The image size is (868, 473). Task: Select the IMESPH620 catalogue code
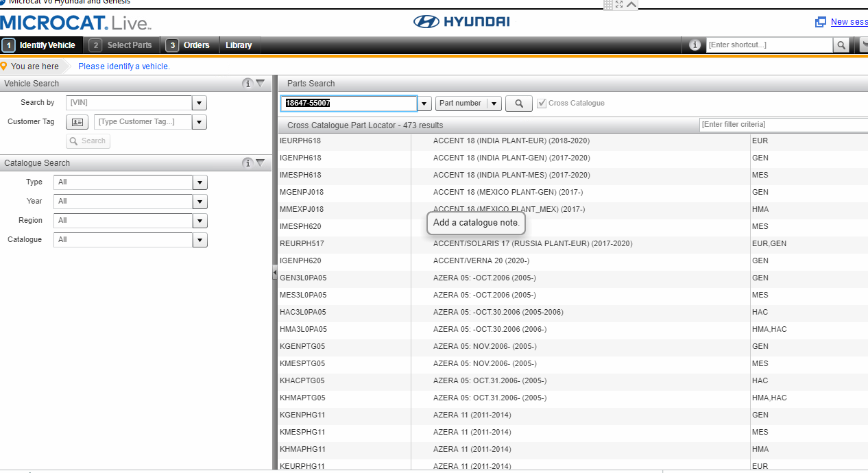[300, 227]
